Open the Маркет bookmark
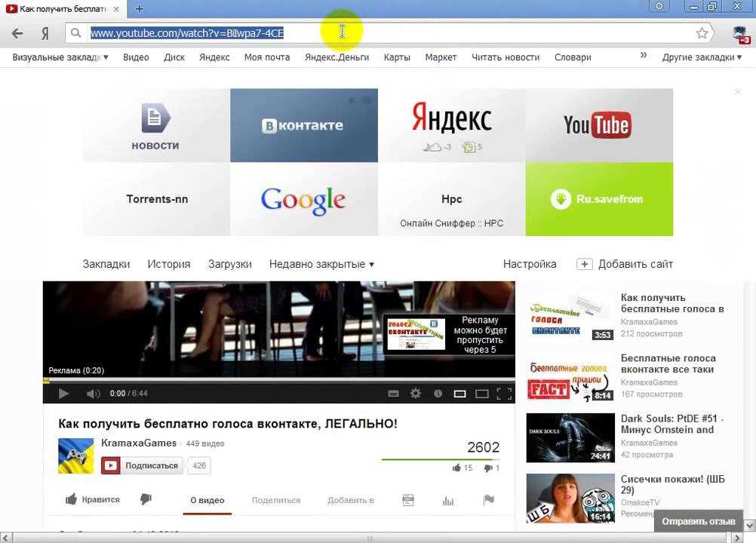Image resolution: width=756 pixels, height=543 pixels. pyautogui.click(x=441, y=57)
